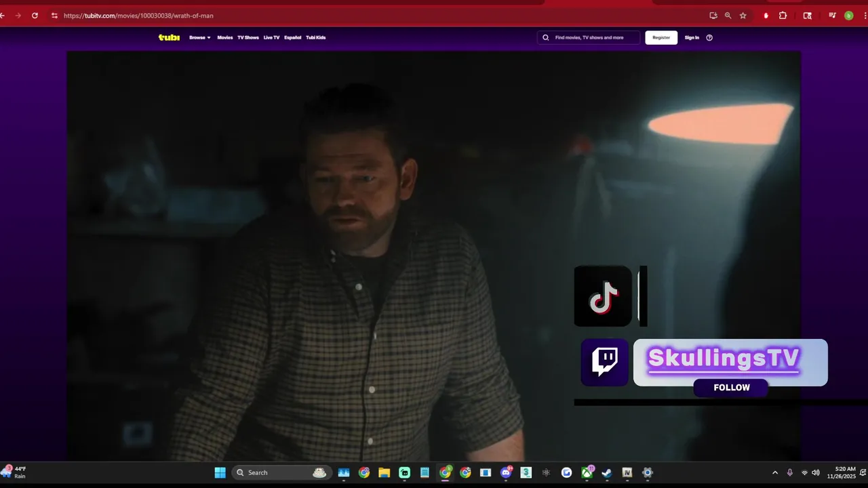The height and width of the screenshot is (488, 868).
Task: Click the search magnifier icon in Tubi
Action: [x=546, y=37]
